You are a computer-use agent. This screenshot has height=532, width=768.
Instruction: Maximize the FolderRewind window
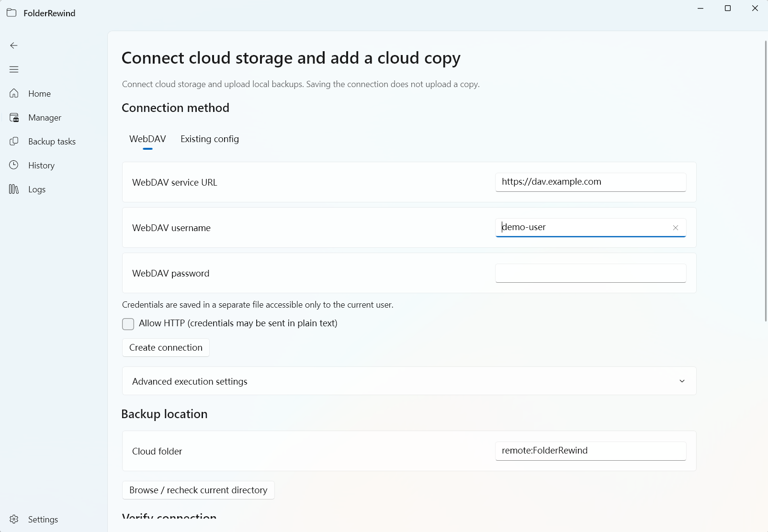[x=728, y=9]
